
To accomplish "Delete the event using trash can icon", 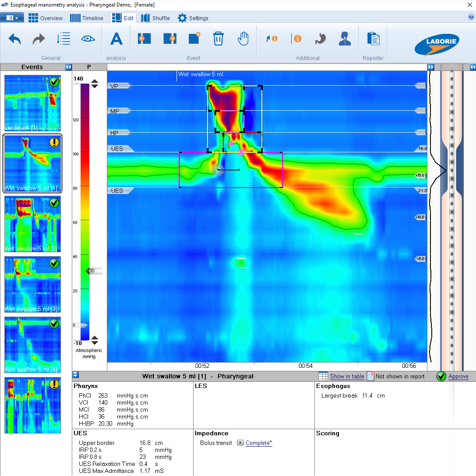I will (x=218, y=39).
